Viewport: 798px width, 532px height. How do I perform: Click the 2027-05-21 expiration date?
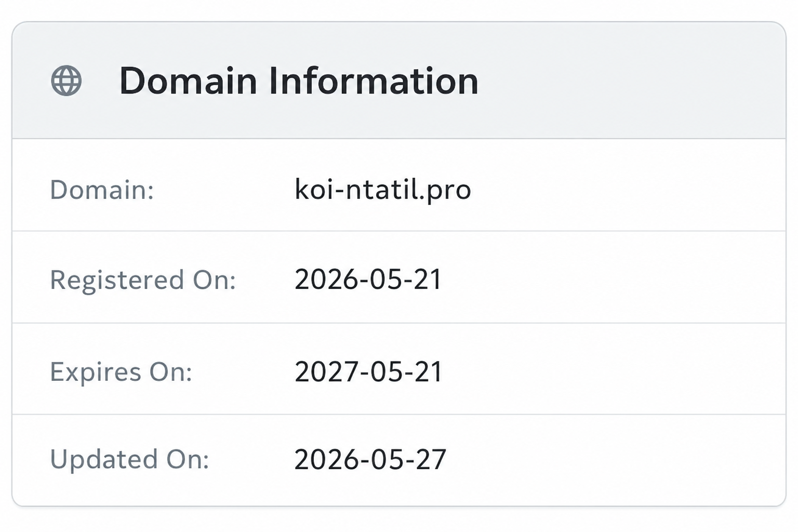[x=368, y=372]
